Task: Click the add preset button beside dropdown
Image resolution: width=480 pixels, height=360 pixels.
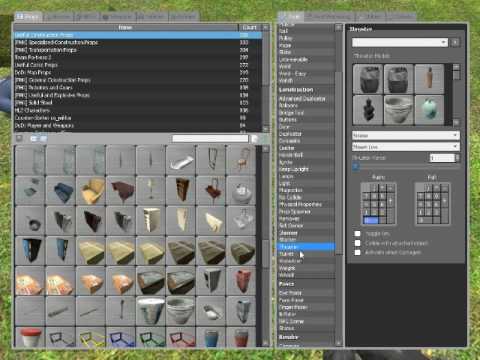Action: (x=455, y=42)
